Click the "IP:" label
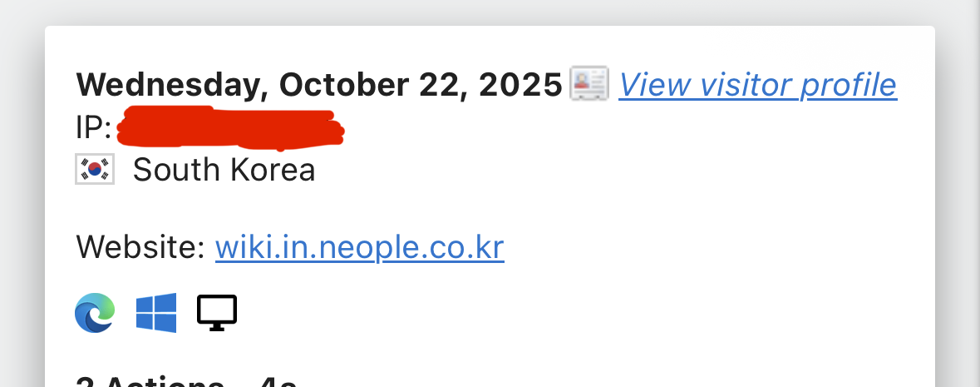Image resolution: width=980 pixels, height=387 pixels. 93,128
